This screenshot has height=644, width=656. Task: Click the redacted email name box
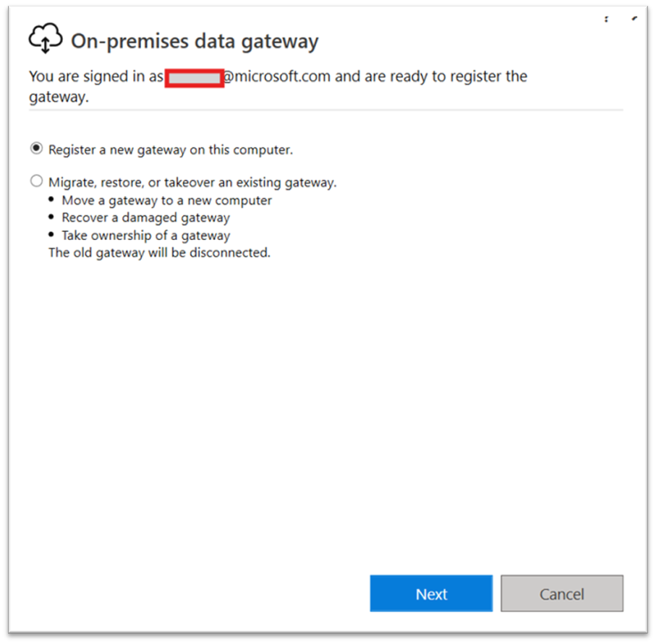click(195, 78)
